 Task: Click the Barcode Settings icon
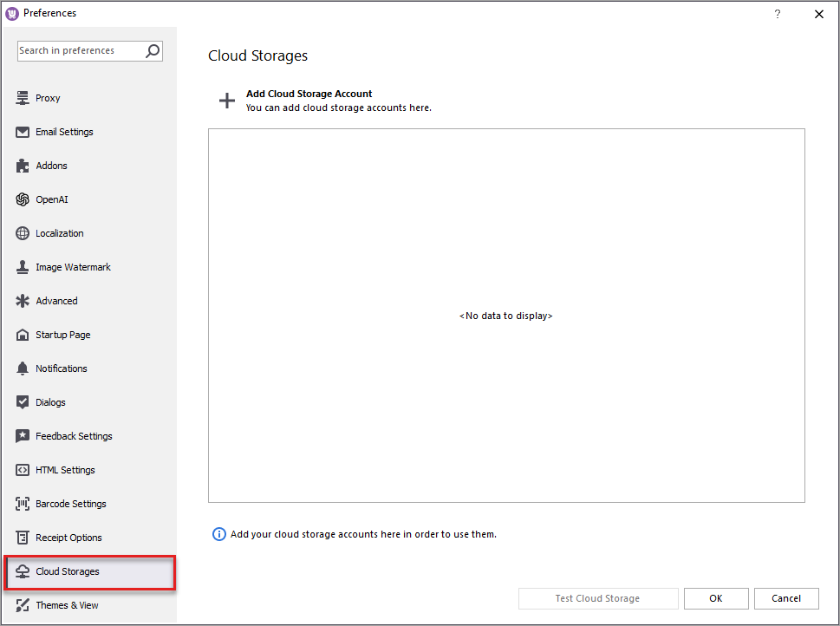pyautogui.click(x=22, y=504)
